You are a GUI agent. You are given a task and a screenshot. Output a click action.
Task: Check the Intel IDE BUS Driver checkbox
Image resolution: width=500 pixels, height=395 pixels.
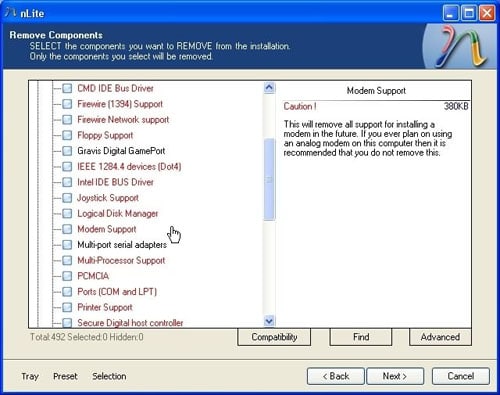point(67,182)
